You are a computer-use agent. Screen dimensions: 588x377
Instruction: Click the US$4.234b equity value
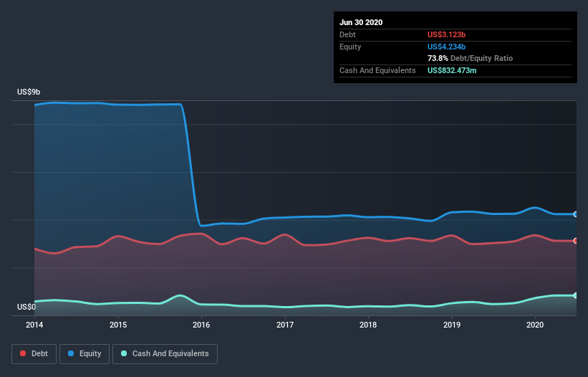447,47
